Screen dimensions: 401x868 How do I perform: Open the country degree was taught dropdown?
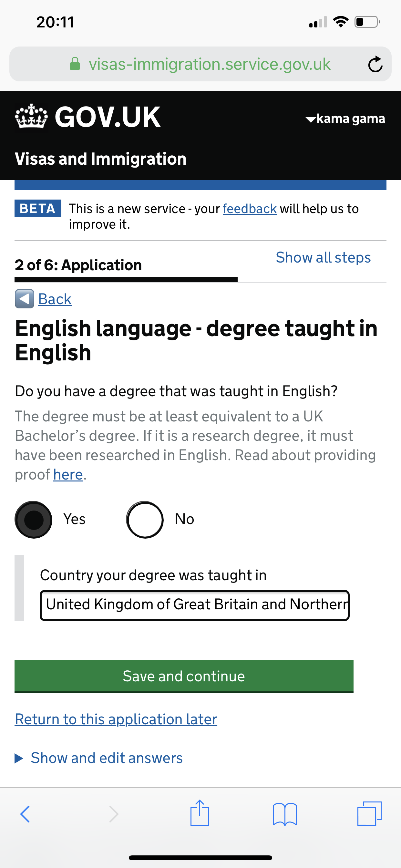[x=194, y=605]
